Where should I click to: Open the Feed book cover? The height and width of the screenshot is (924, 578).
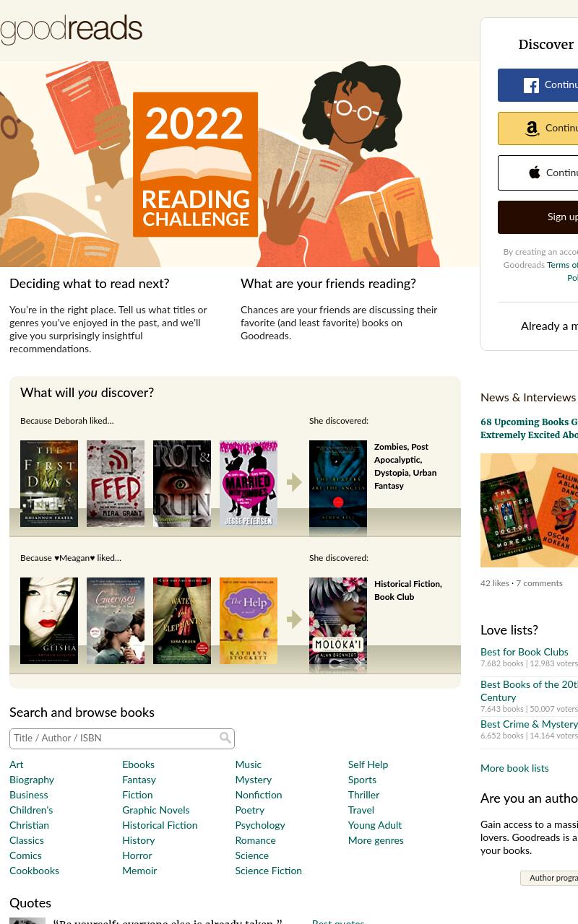(x=116, y=484)
